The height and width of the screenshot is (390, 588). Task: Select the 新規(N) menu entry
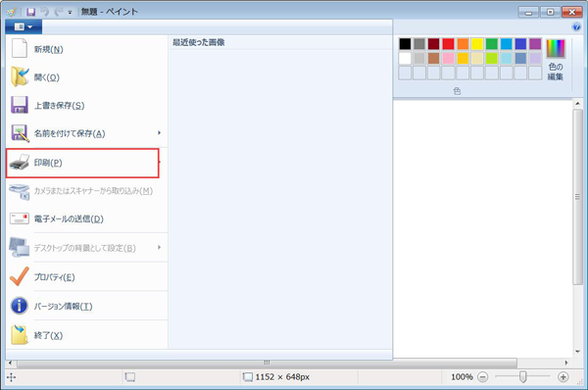pos(86,49)
